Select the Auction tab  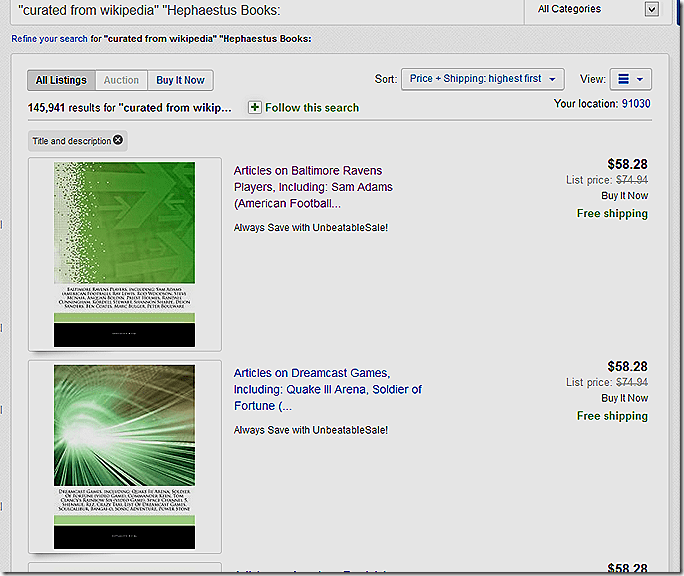122,80
